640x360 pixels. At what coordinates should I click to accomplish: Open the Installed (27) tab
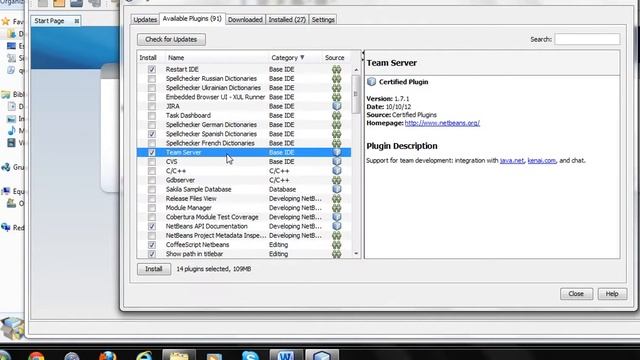(x=287, y=19)
